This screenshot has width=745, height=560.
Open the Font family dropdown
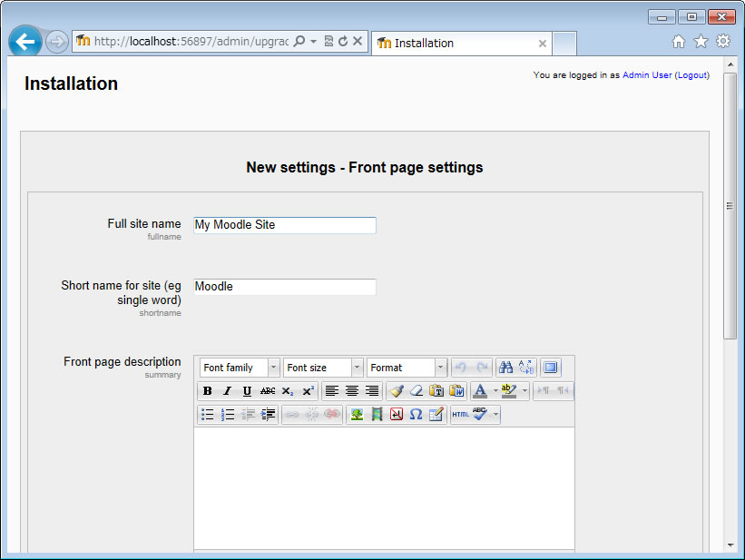tap(240, 368)
